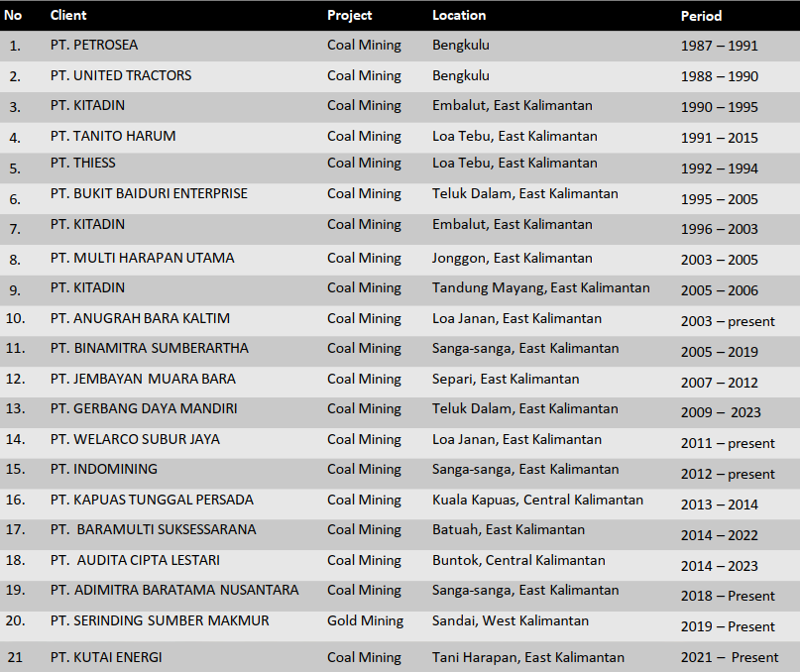This screenshot has height=672, width=800.
Task: Select PT. INDOMINING client cell
Action: (103, 470)
